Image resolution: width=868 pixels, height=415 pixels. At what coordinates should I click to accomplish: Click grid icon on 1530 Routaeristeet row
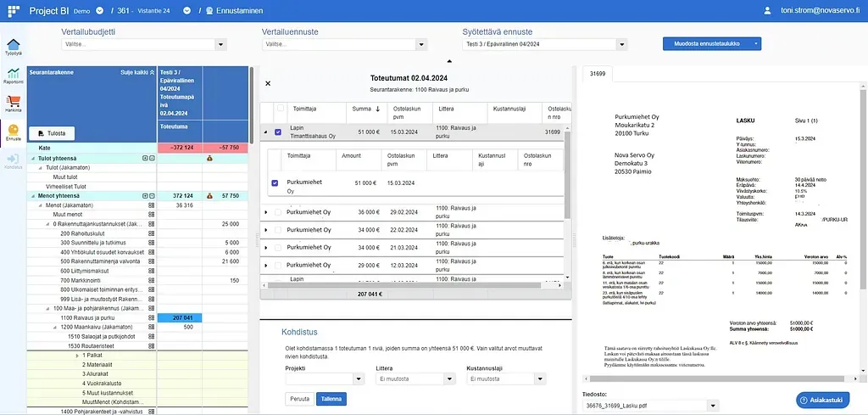[152, 345]
